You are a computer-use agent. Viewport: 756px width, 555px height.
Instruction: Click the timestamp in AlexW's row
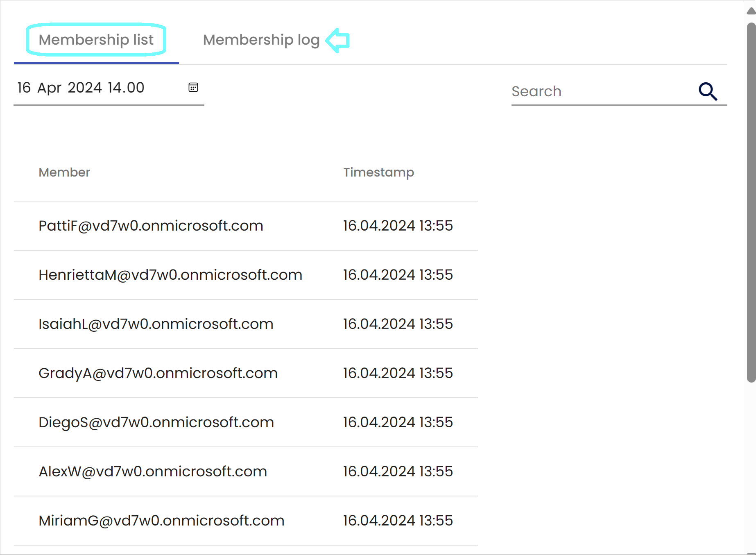tap(398, 471)
